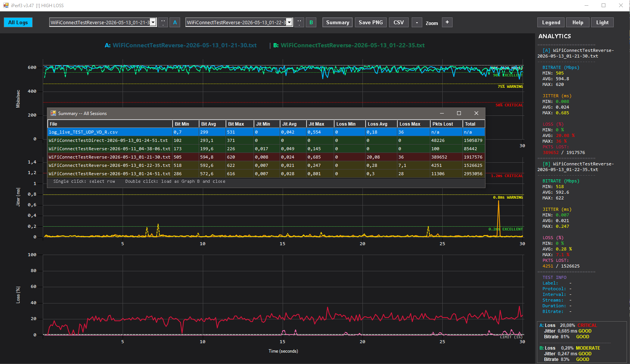Click the A Loss 20,08% CRITICAL status
630x364 pixels.
coord(568,325)
